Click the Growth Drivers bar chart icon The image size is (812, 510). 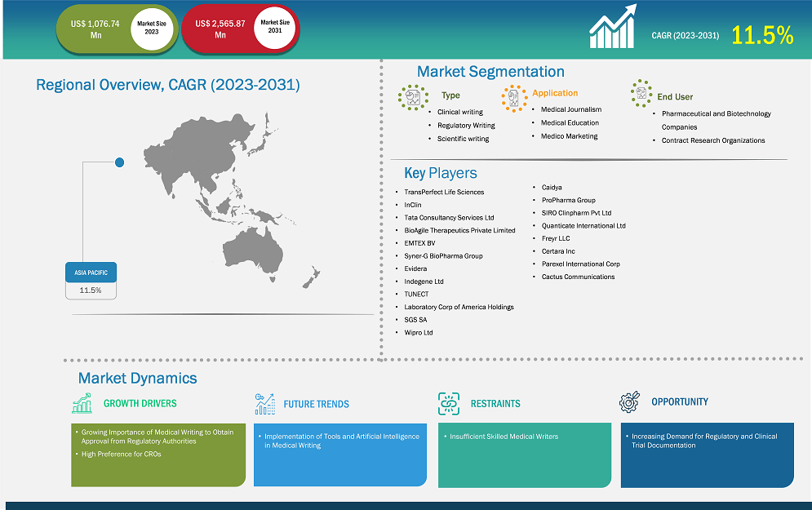[x=82, y=403]
